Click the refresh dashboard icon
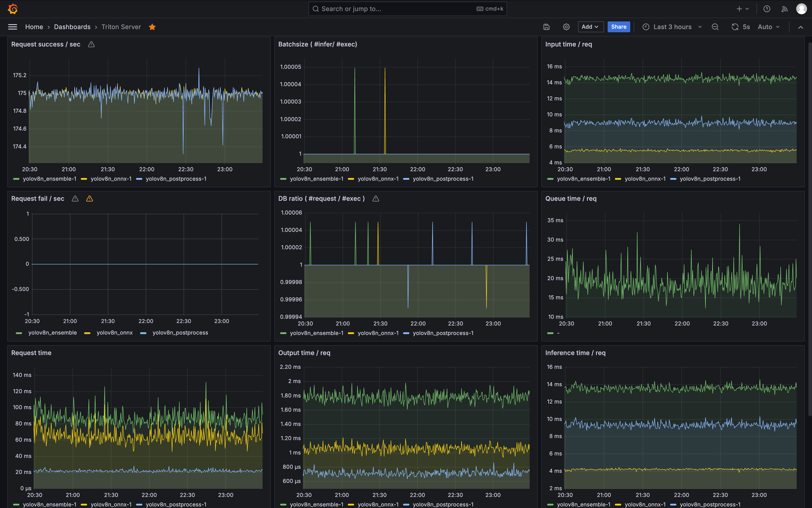Viewport: 812px width, 508px height. tap(735, 27)
